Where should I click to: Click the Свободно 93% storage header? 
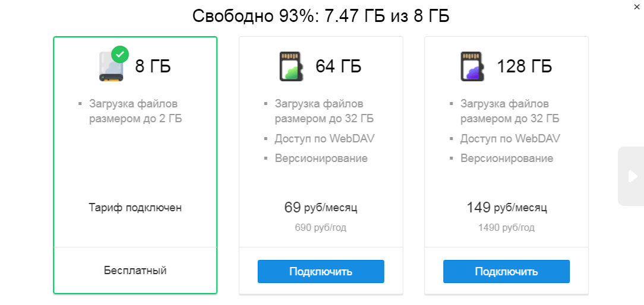tap(321, 16)
